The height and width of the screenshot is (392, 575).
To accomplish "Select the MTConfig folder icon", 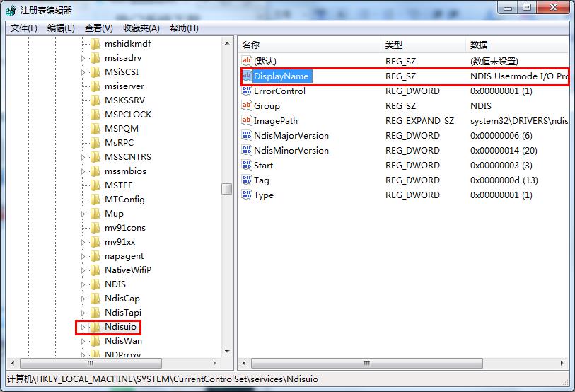I will click(95, 200).
